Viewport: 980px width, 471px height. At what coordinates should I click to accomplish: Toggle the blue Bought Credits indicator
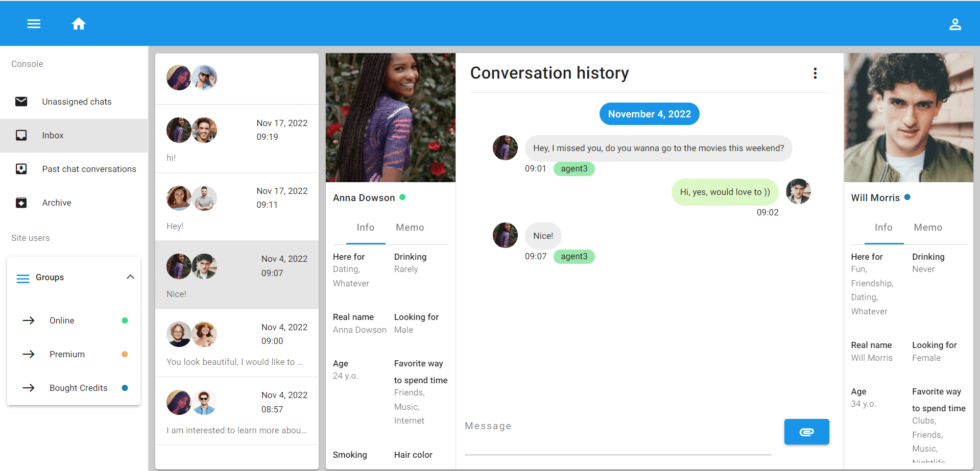click(x=125, y=388)
